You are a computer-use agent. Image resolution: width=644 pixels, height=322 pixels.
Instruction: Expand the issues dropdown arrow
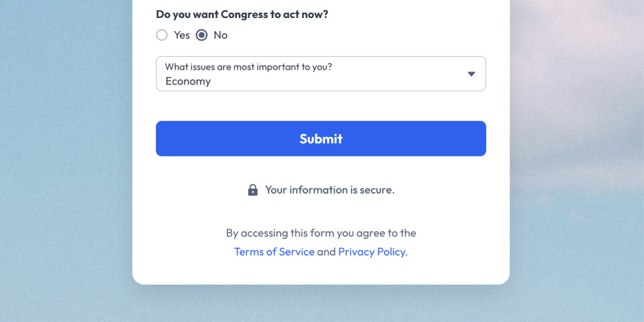click(471, 74)
